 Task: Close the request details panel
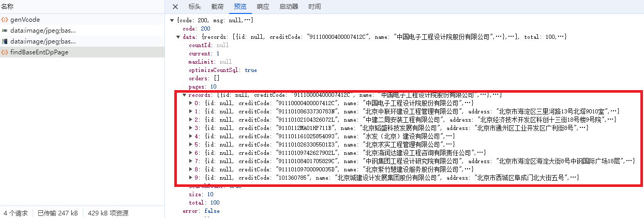point(175,7)
